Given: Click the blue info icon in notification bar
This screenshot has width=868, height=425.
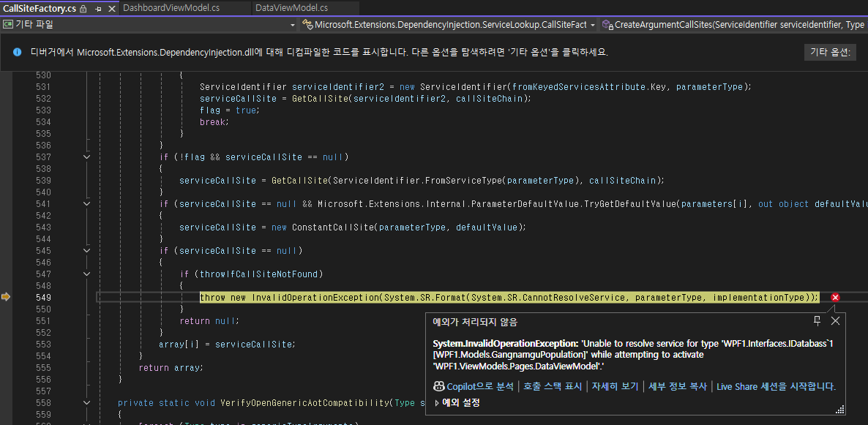Looking at the screenshot, I should point(17,52).
